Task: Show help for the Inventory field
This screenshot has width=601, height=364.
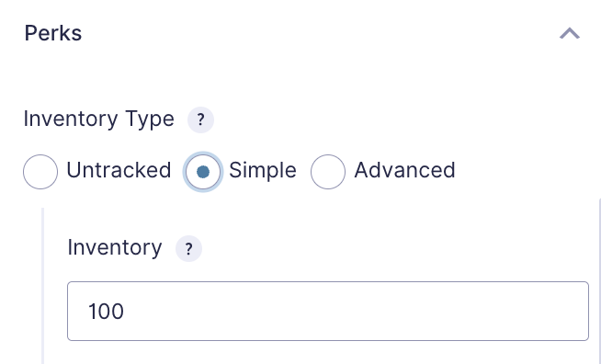Action: (x=188, y=249)
